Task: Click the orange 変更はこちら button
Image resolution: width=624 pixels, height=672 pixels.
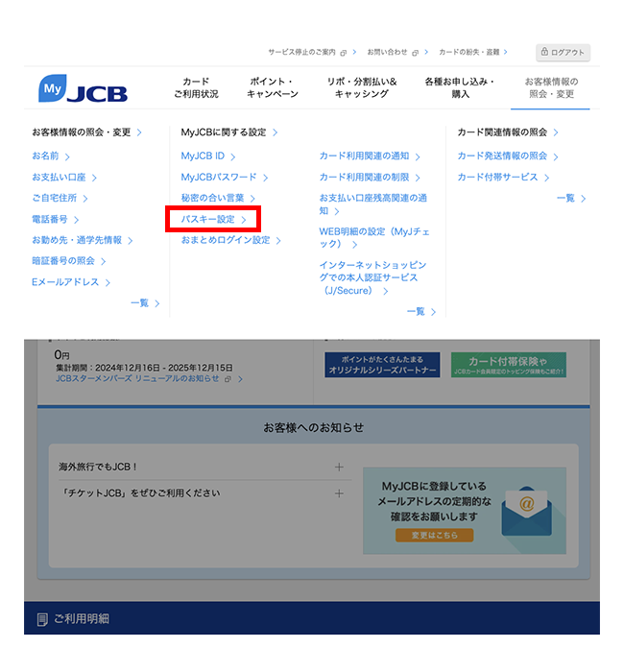Action: [x=435, y=536]
